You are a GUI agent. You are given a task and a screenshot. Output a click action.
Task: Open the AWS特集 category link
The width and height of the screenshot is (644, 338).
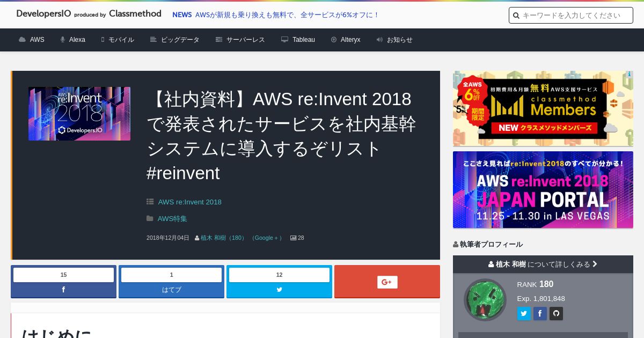[x=172, y=219]
